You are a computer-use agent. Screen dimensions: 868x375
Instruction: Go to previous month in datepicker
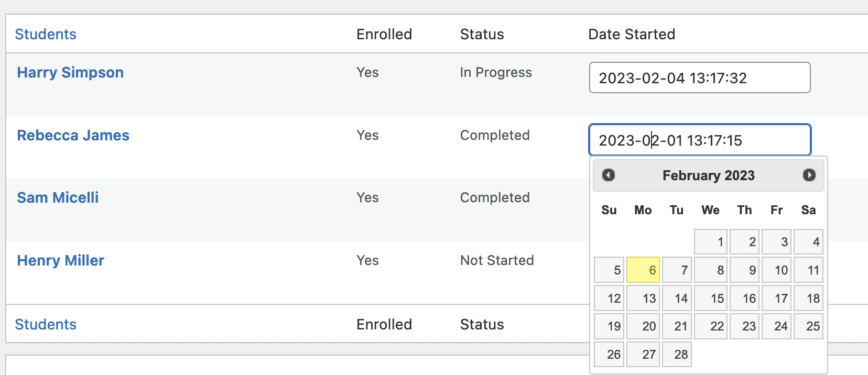point(608,175)
